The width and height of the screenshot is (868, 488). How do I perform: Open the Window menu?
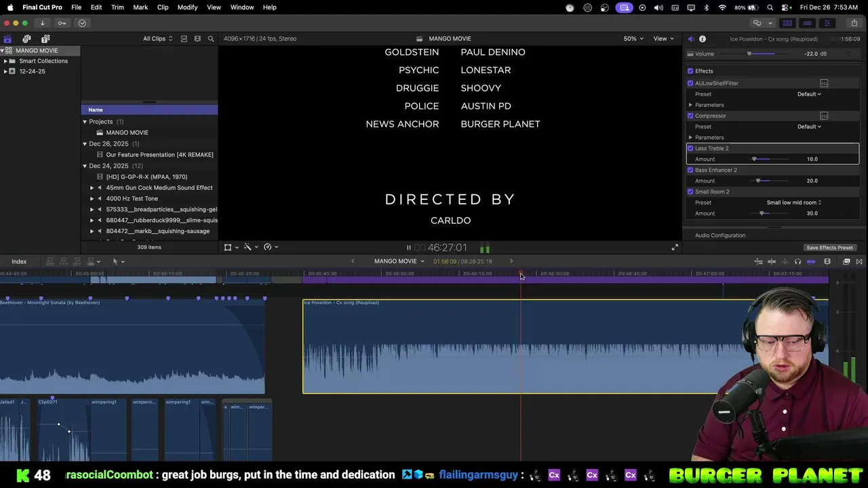(242, 7)
